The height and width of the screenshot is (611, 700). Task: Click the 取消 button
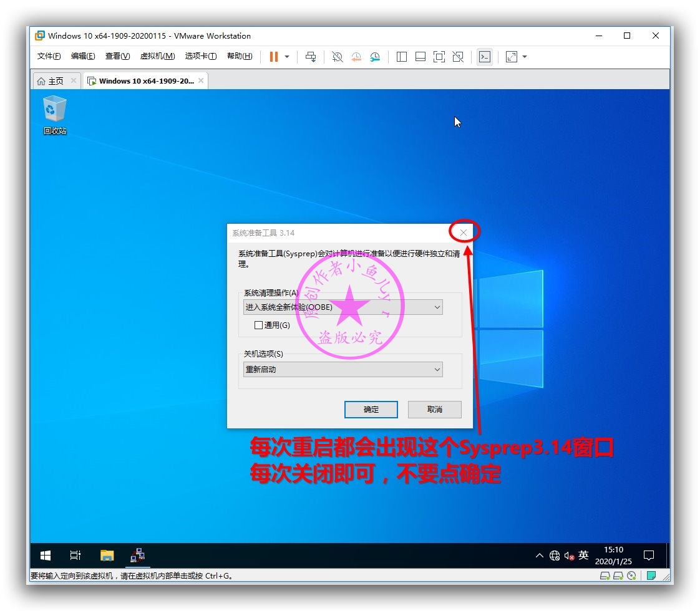click(434, 410)
